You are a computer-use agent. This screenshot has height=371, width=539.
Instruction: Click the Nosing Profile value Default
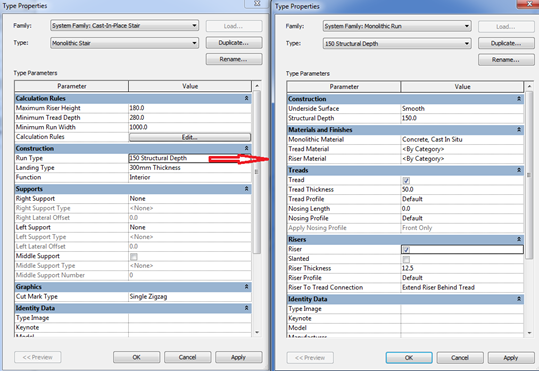pyautogui.click(x=462, y=218)
